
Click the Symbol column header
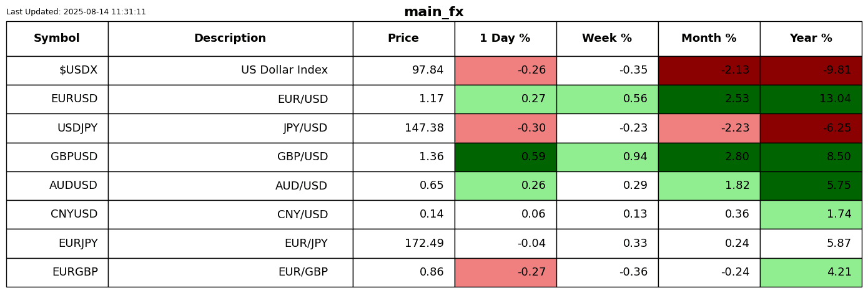pyautogui.click(x=57, y=39)
